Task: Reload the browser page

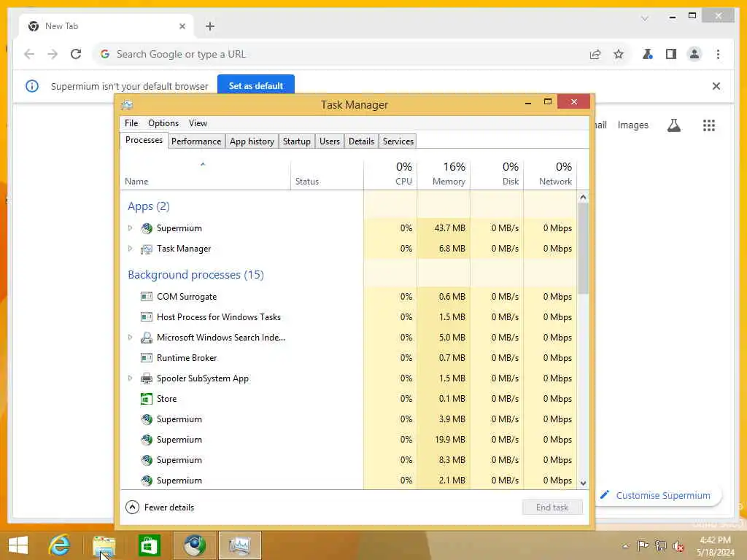Action: click(76, 54)
